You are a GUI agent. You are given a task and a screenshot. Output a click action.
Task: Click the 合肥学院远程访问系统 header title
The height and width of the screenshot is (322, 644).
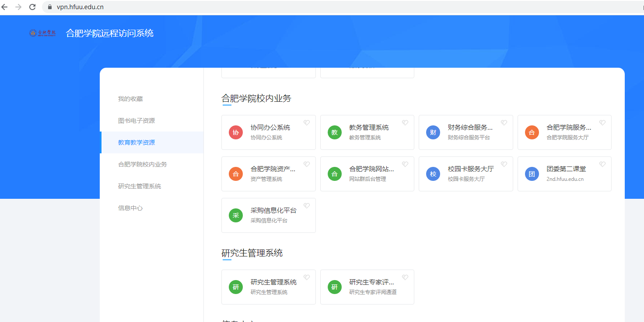coord(110,33)
